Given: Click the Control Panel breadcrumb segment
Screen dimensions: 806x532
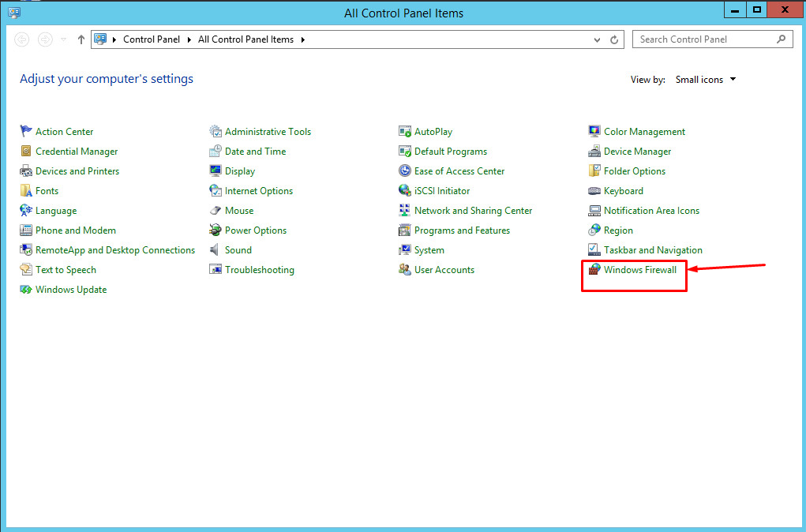Looking at the screenshot, I should (x=152, y=39).
